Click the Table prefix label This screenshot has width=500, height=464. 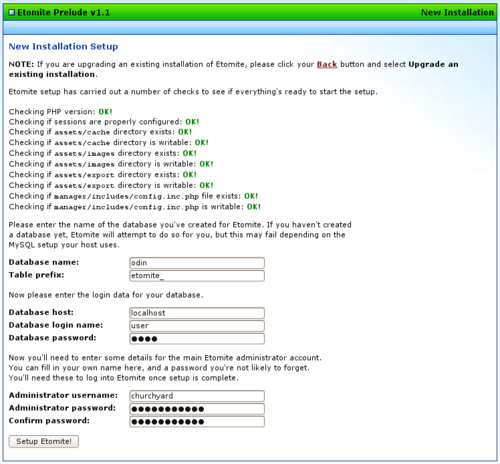(36, 275)
